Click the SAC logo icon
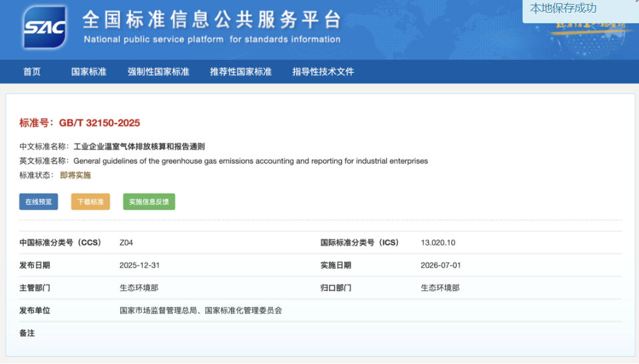 (45, 27)
